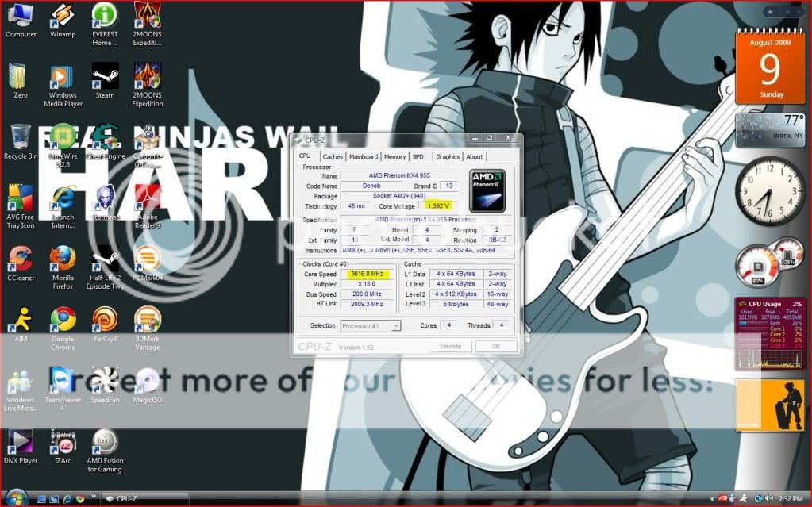Select the CCleaner desktop icon
This screenshot has height=507, width=812.
(x=21, y=263)
